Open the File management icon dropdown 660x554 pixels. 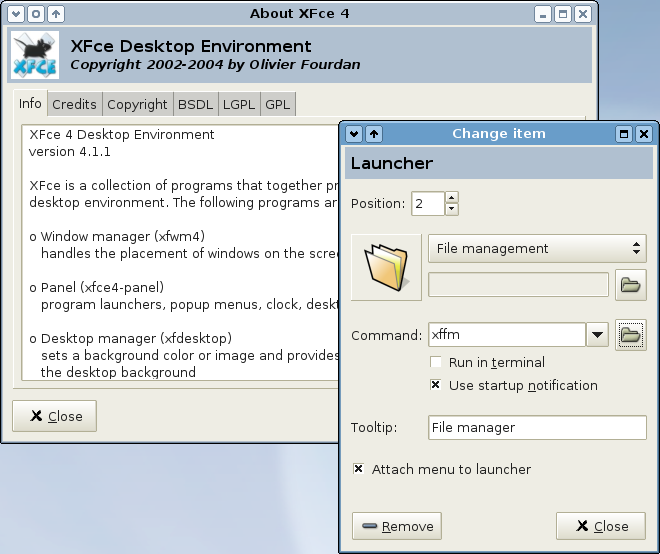536,248
